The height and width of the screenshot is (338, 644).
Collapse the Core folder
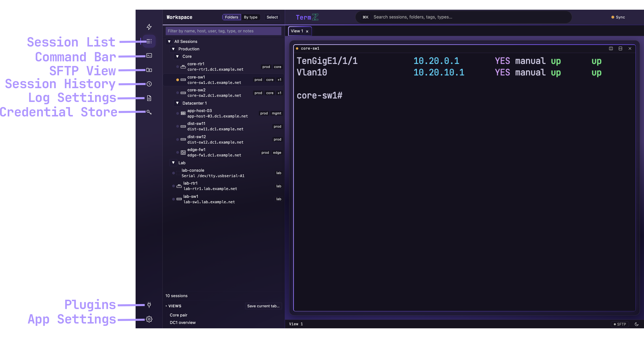pos(177,57)
